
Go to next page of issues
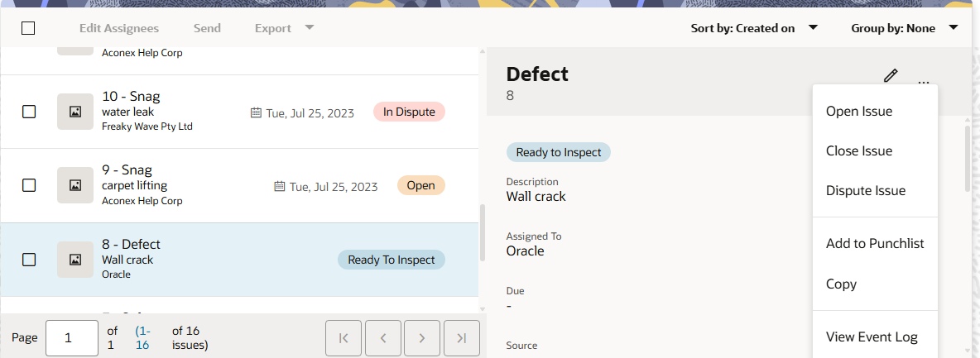pos(422,337)
